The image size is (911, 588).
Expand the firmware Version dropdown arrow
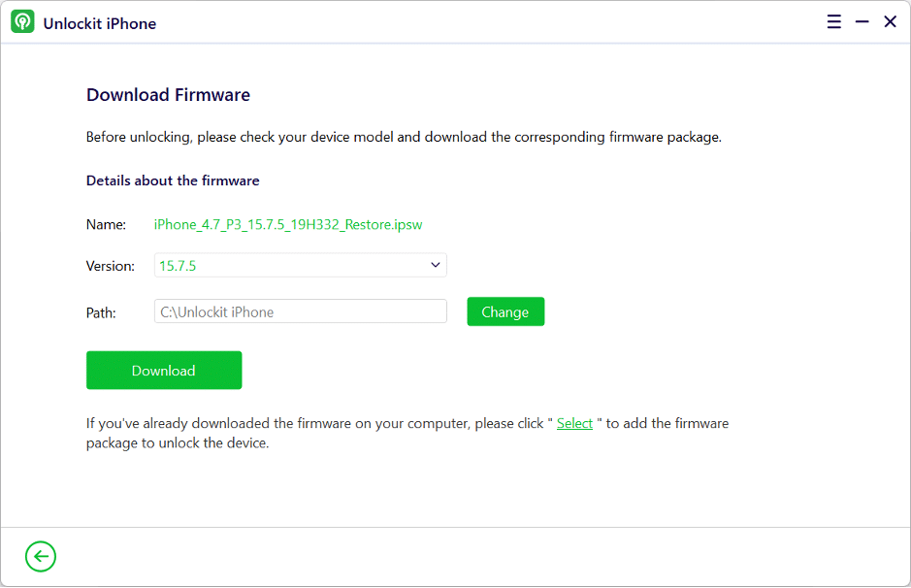coord(435,265)
